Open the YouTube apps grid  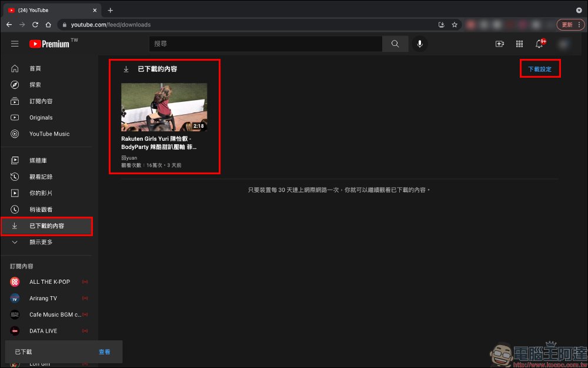tap(519, 44)
